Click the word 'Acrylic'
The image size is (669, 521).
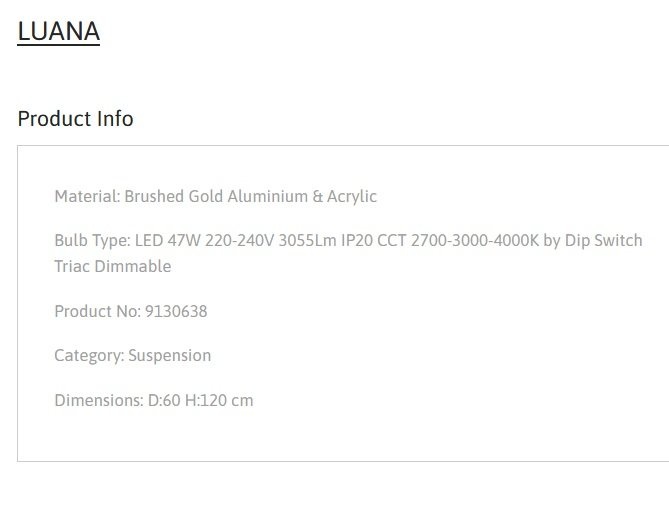352,197
